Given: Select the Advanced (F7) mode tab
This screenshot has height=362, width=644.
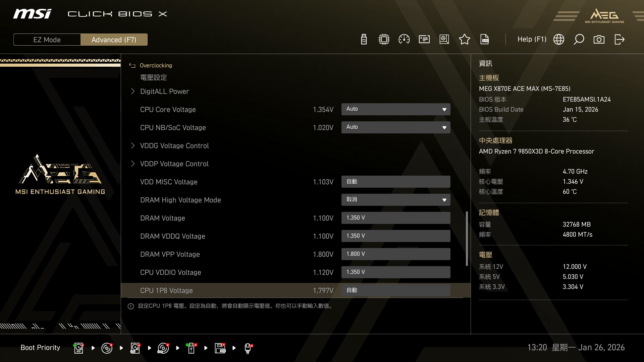Looking at the screenshot, I should (114, 40).
